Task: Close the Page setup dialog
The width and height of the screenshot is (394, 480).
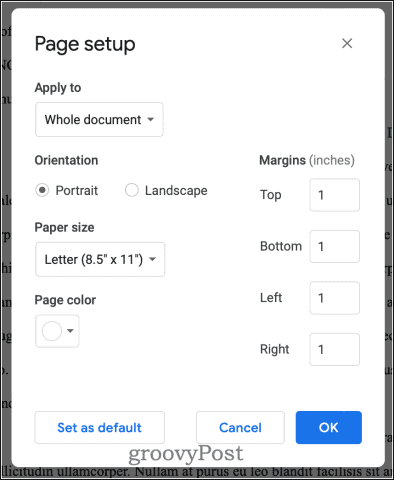Action: point(347,43)
